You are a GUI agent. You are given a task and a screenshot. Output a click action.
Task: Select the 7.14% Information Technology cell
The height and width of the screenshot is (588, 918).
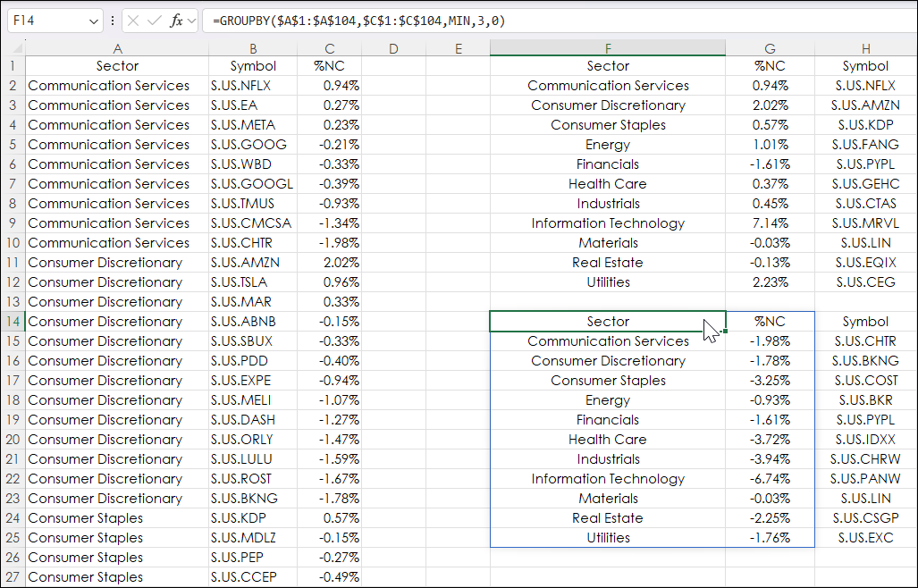coord(770,223)
